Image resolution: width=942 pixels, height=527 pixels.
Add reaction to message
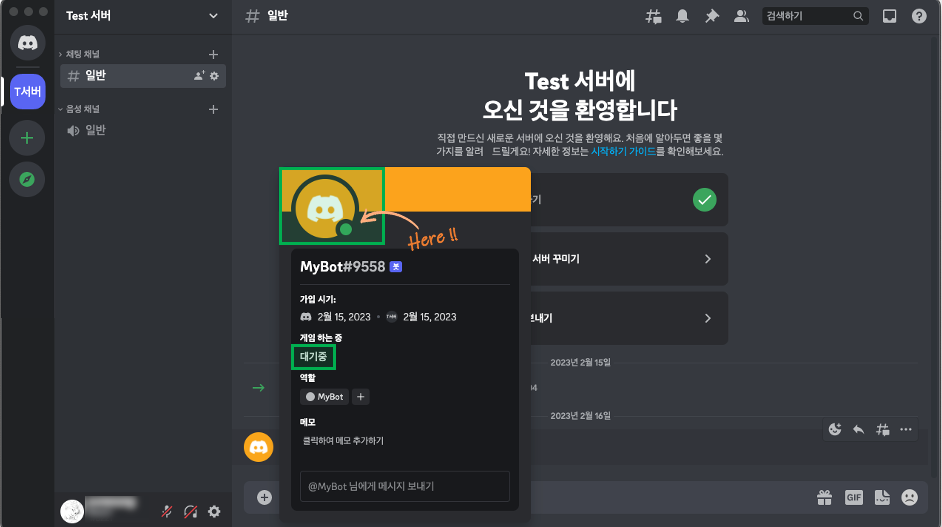click(x=835, y=430)
